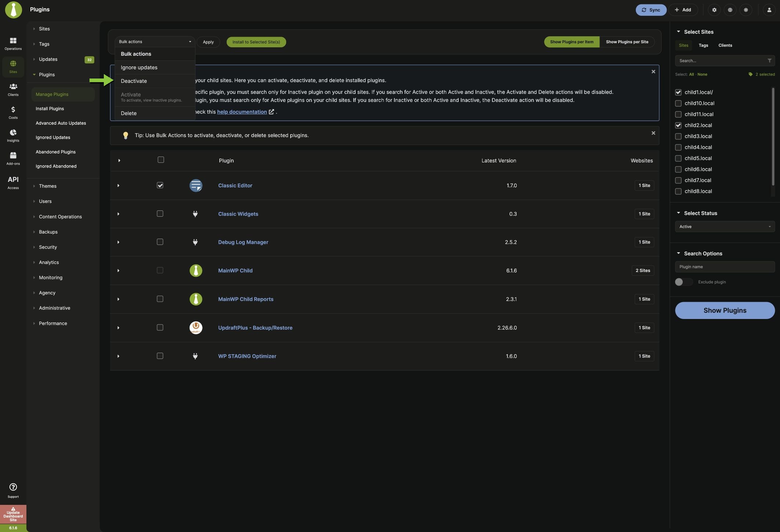Click the Sync button
This screenshot has height=532, width=780.
click(x=651, y=10)
